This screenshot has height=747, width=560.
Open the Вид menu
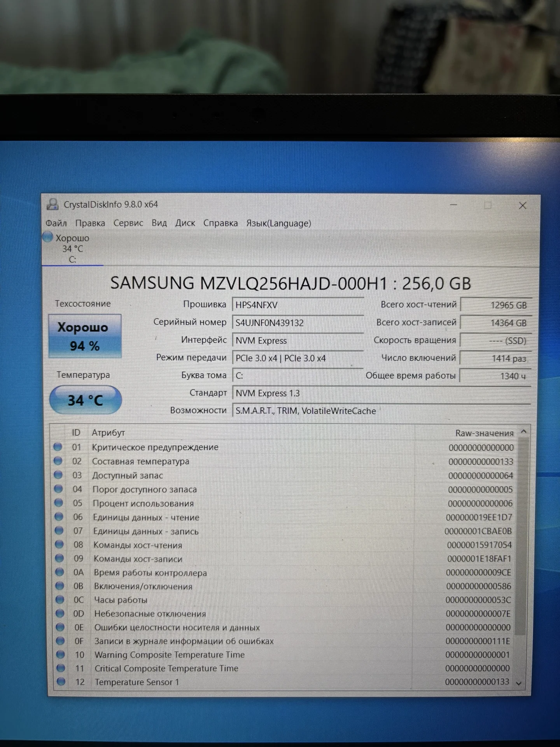(159, 223)
